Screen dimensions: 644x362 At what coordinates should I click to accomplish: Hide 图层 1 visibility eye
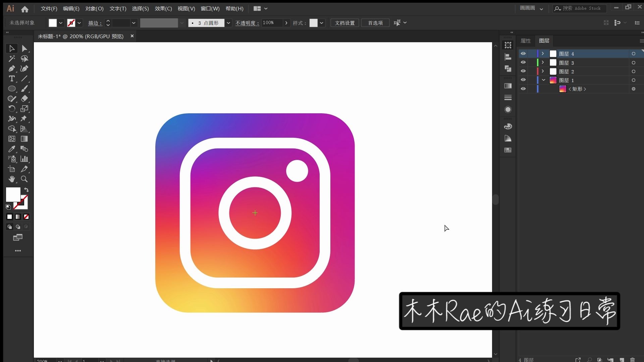click(x=523, y=80)
